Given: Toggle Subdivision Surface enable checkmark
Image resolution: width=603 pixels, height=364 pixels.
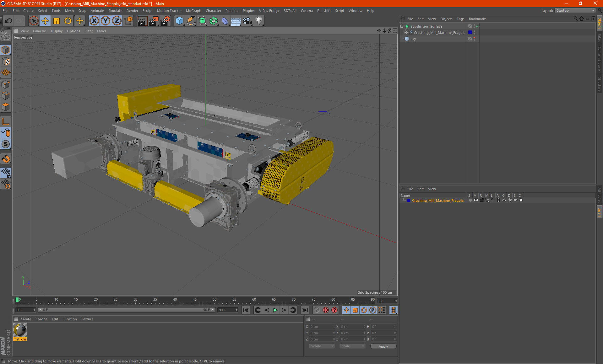Looking at the screenshot, I should [x=477, y=26].
